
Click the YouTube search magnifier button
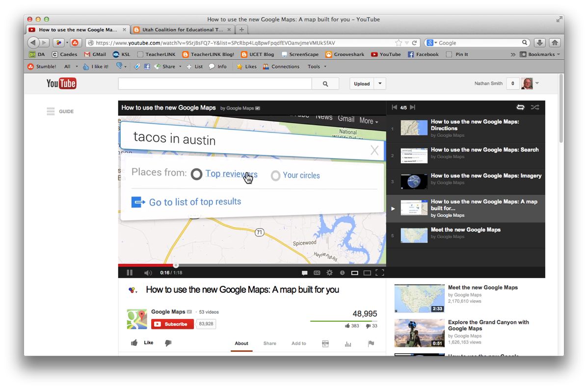coord(325,83)
